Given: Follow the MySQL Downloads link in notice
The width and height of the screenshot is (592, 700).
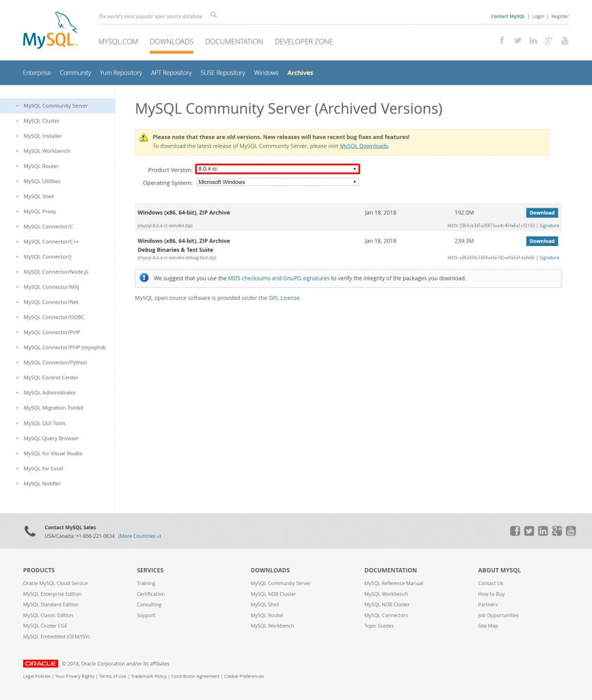Looking at the screenshot, I should pyautogui.click(x=364, y=146).
